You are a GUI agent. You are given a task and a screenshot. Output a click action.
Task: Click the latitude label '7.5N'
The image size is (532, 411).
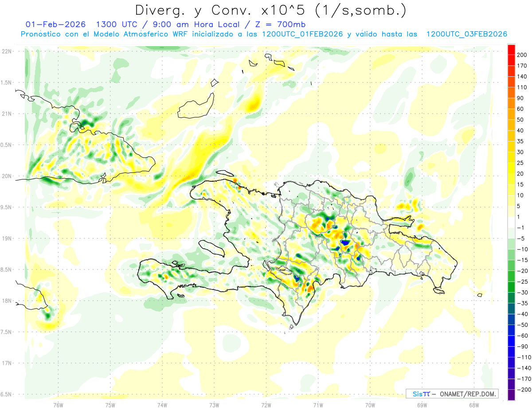[6, 332]
